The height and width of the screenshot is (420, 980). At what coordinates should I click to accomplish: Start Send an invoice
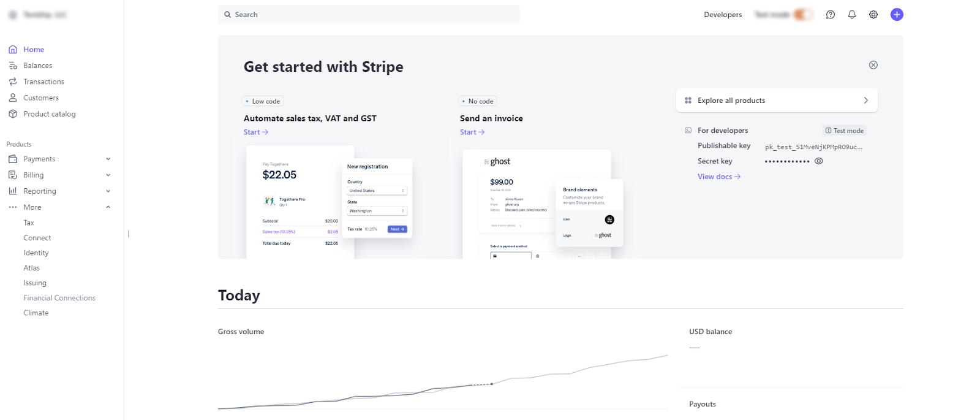tap(472, 132)
